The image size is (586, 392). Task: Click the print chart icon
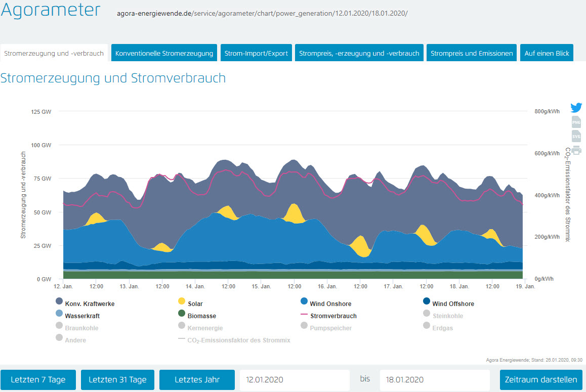[576, 150]
